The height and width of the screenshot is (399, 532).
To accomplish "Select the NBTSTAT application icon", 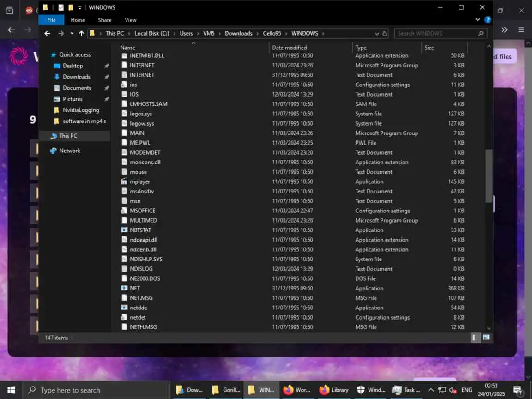I will (124, 230).
